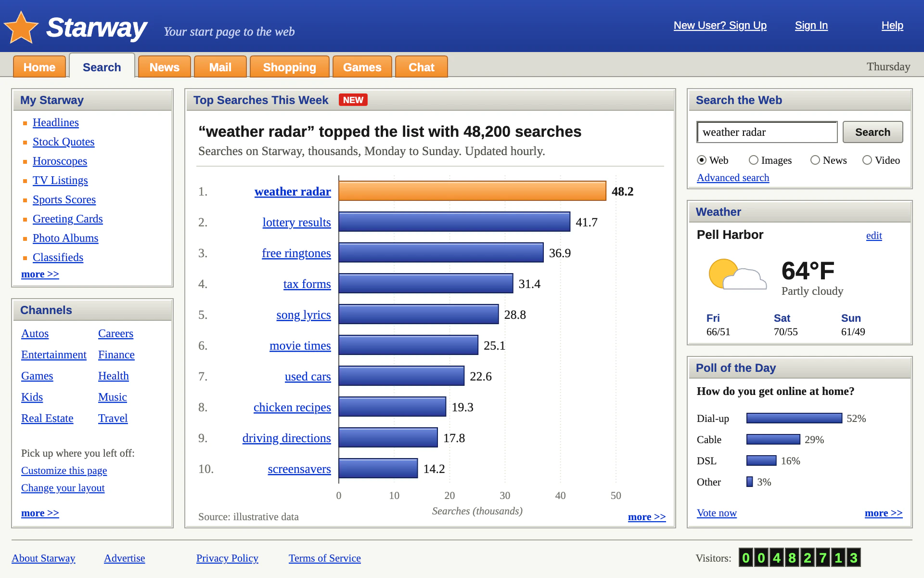Screen dimensions: 924x578
Task: Open the Home tab
Action: point(39,67)
